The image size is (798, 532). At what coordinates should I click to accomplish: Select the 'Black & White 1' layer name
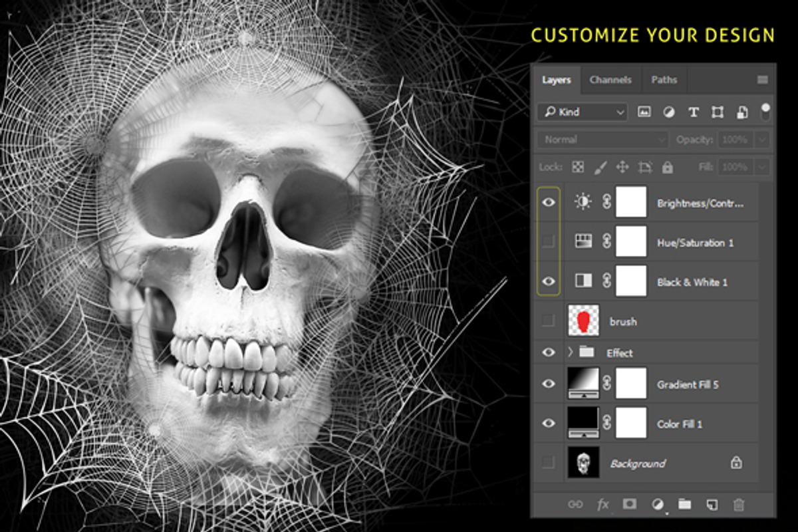(x=692, y=282)
